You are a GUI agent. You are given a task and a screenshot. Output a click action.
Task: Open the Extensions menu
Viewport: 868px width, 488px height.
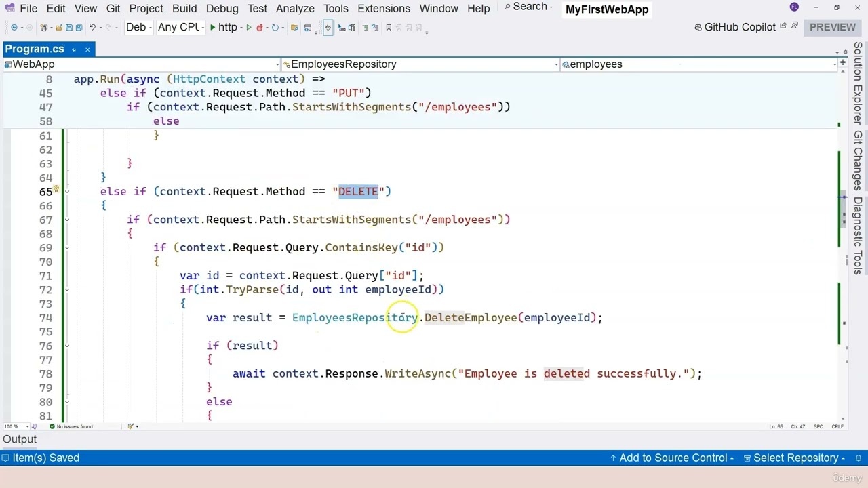384,9
